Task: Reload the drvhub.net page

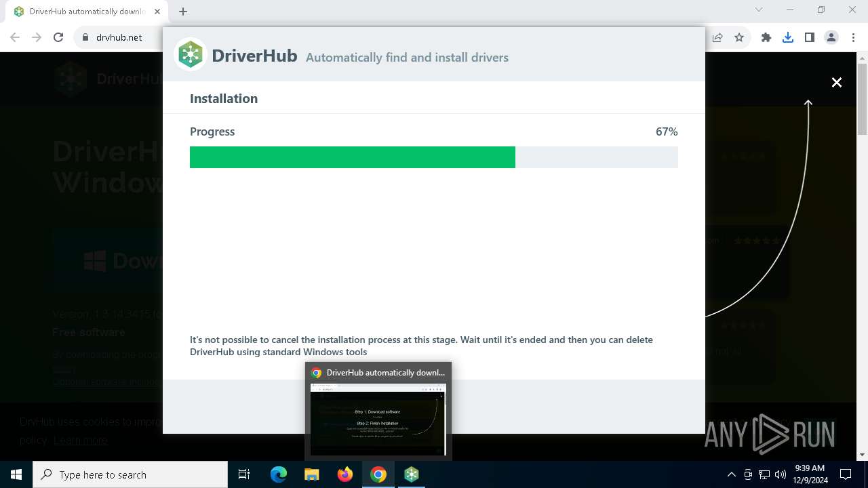Action: click(x=58, y=37)
